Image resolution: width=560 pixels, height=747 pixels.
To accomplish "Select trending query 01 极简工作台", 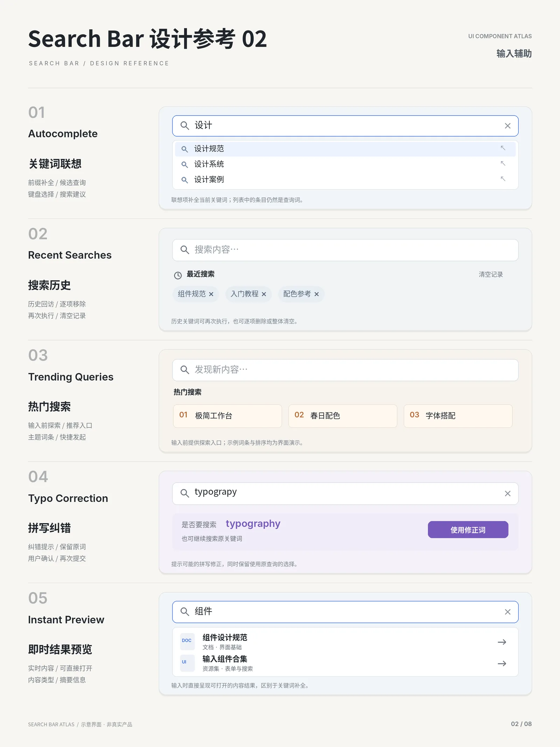I will point(227,416).
